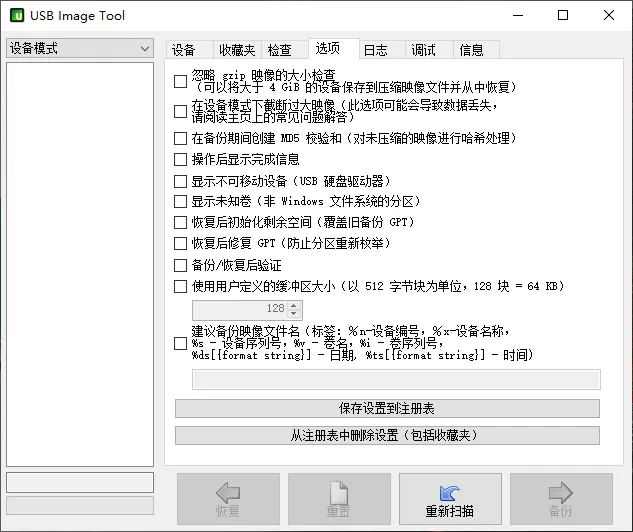The width and height of the screenshot is (633, 532).
Task: Close the USB Image Tool window
Action: (609, 15)
